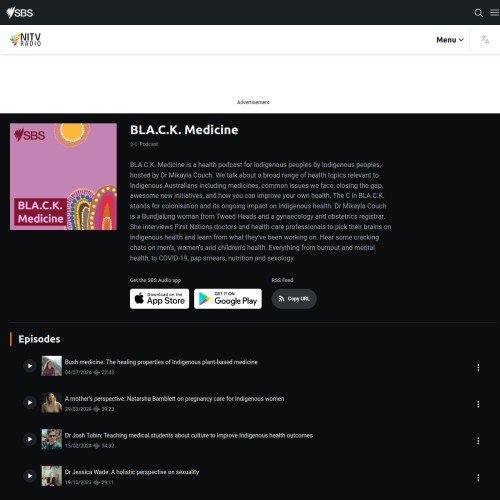Open more options for the Dr Josh Tobin episode

[478, 441]
